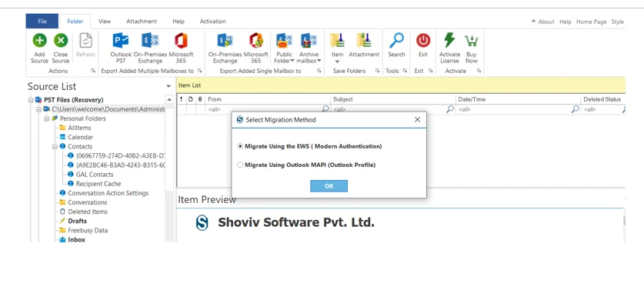Click the attachment paperclip column header
The height and width of the screenshot is (290, 644).
(x=200, y=99)
